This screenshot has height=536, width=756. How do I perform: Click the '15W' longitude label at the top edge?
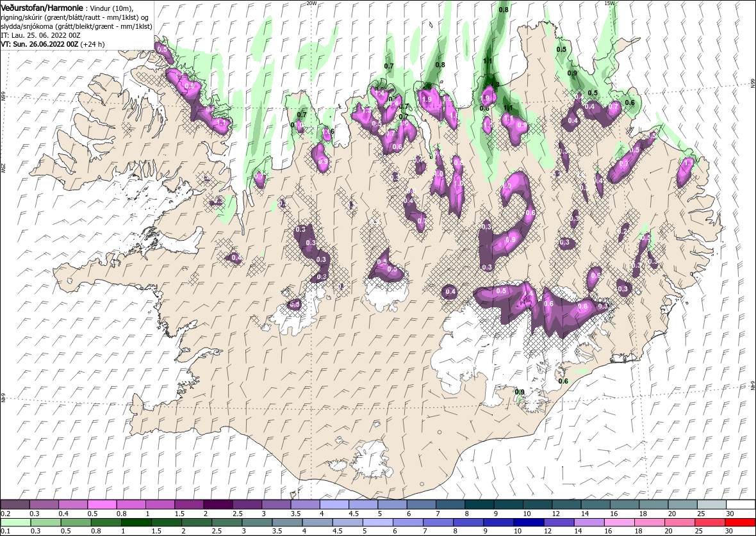(609, 3)
